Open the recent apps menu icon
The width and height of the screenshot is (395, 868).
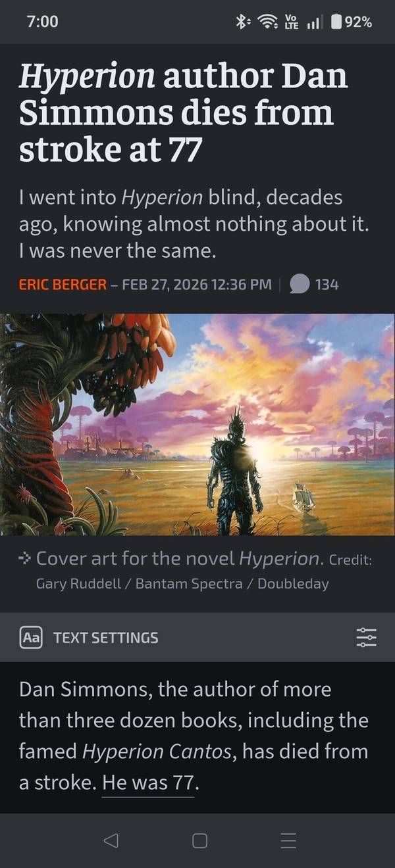click(x=288, y=840)
